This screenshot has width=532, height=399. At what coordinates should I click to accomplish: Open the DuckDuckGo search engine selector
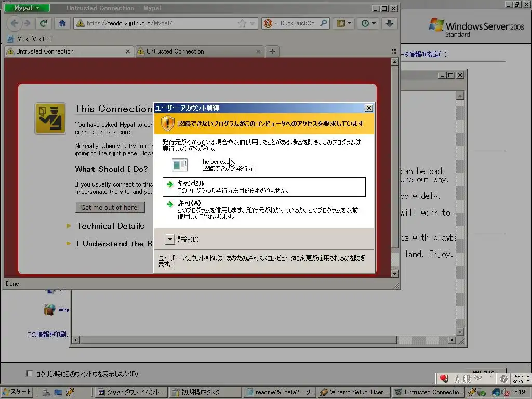(x=270, y=23)
